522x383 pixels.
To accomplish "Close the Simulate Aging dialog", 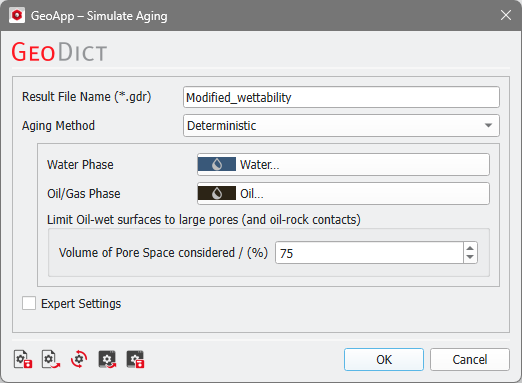I will click(x=506, y=15).
